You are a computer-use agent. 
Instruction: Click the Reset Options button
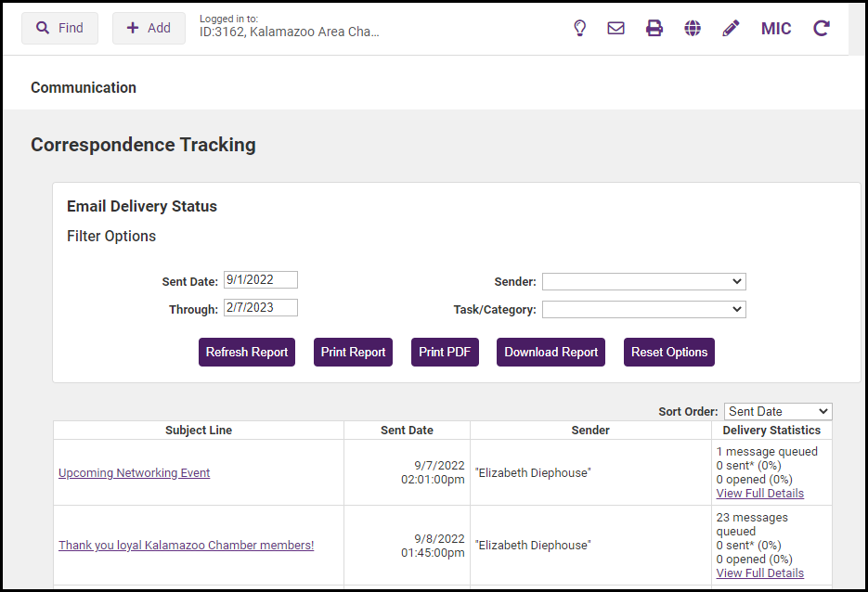coord(668,352)
